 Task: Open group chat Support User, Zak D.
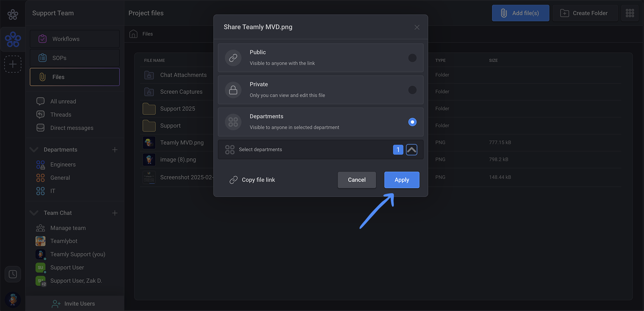76,281
